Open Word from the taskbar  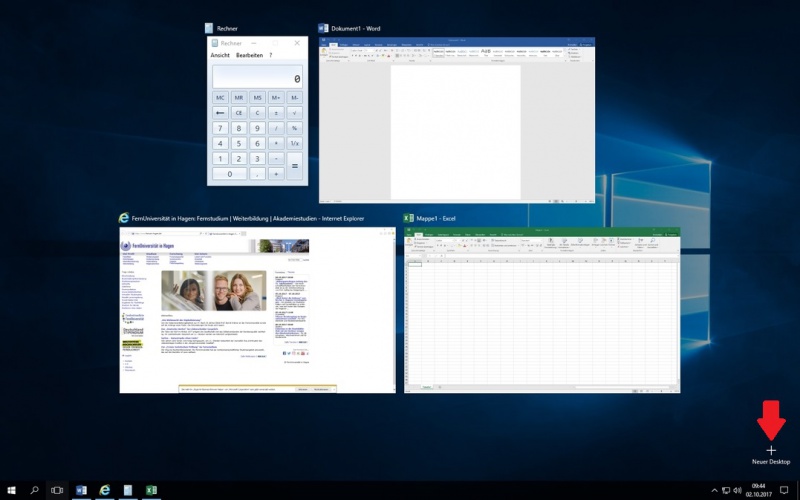[81, 490]
